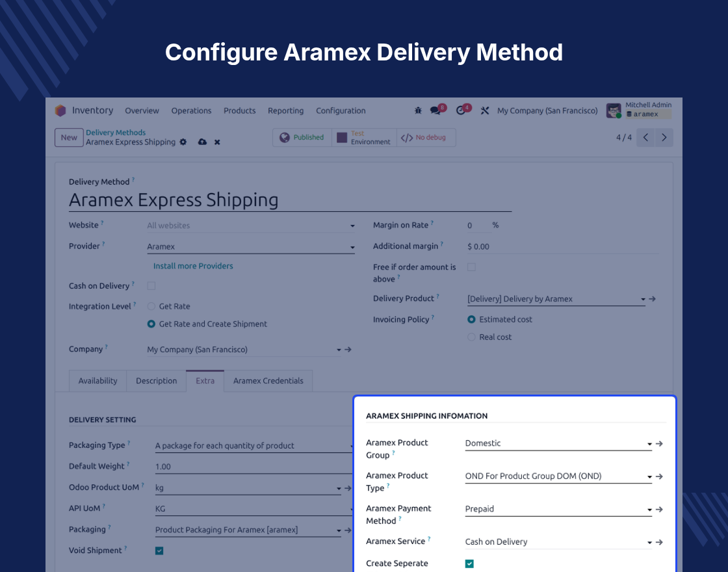Image resolution: width=728 pixels, height=572 pixels.
Task: Edit the Aramex Express Shipping name field
Action: tap(290, 200)
